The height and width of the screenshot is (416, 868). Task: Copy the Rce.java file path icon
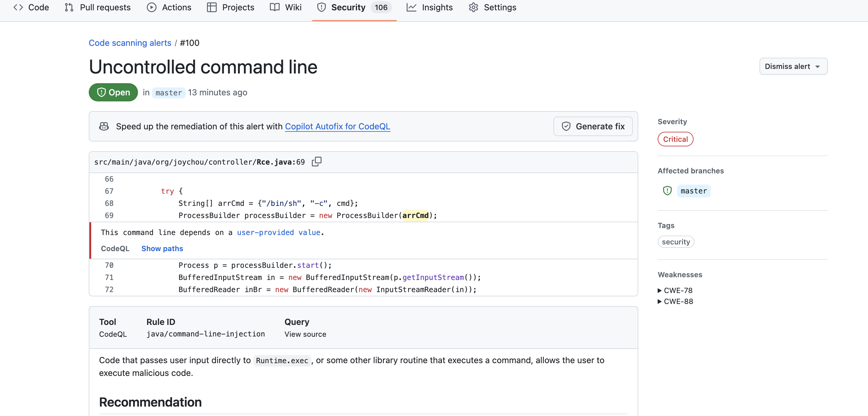coord(316,162)
